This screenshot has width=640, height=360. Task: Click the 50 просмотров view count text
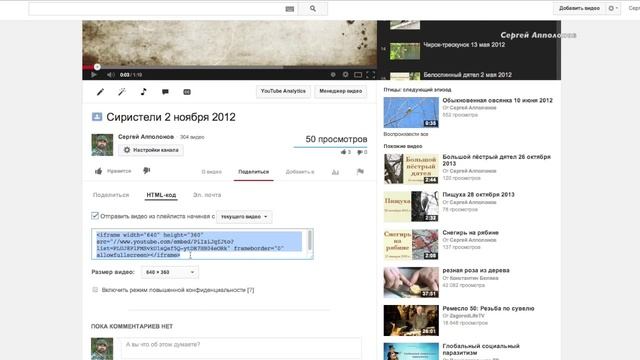click(x=336, y=139)
